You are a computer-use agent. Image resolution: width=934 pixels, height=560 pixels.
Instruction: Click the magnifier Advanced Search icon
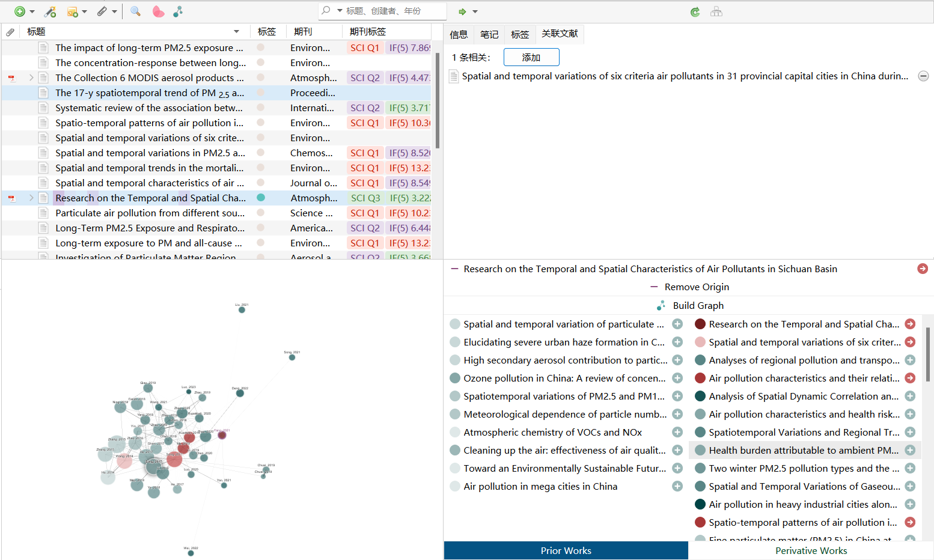tap(135, 11)
